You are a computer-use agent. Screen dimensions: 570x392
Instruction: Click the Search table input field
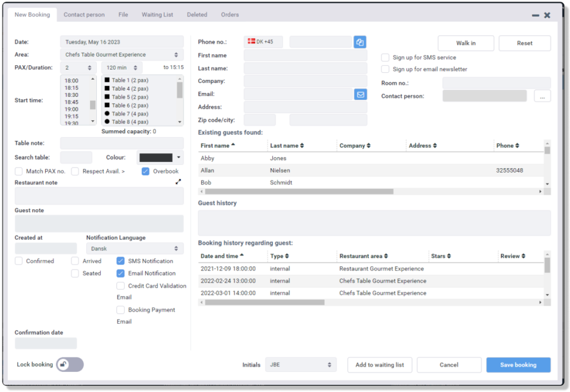(x=76, y=158)
